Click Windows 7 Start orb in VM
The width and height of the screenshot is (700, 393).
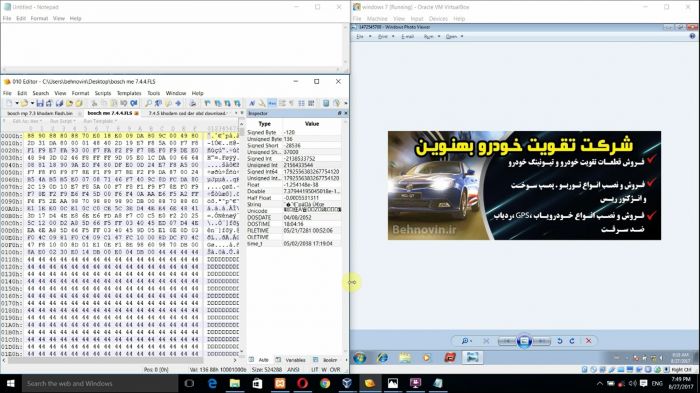tap(359, 358)
